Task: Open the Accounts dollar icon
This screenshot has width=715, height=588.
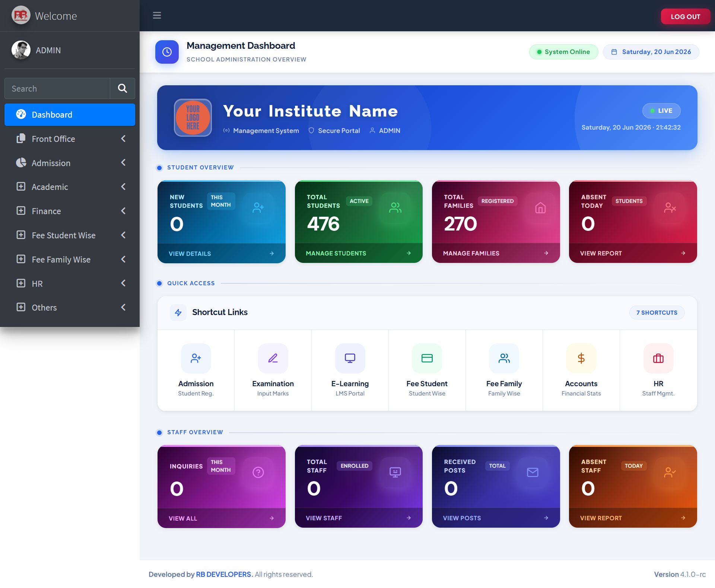Action: [581, 358]
